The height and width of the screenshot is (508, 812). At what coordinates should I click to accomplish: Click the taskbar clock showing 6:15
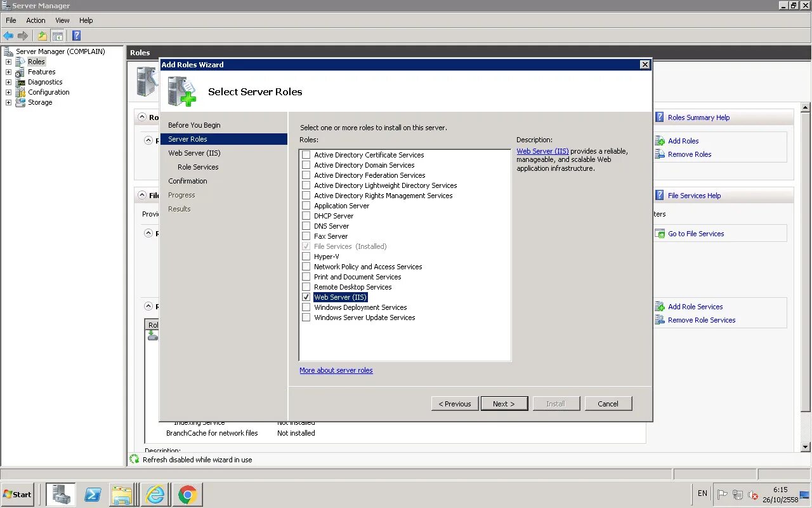[780, 490]
